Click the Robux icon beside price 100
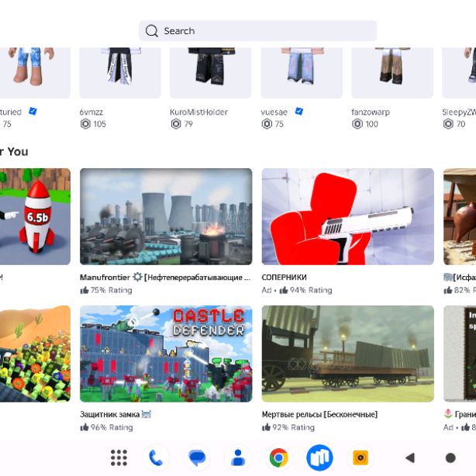The height and width of the screenshot is (476, 476). coord(357,124)
